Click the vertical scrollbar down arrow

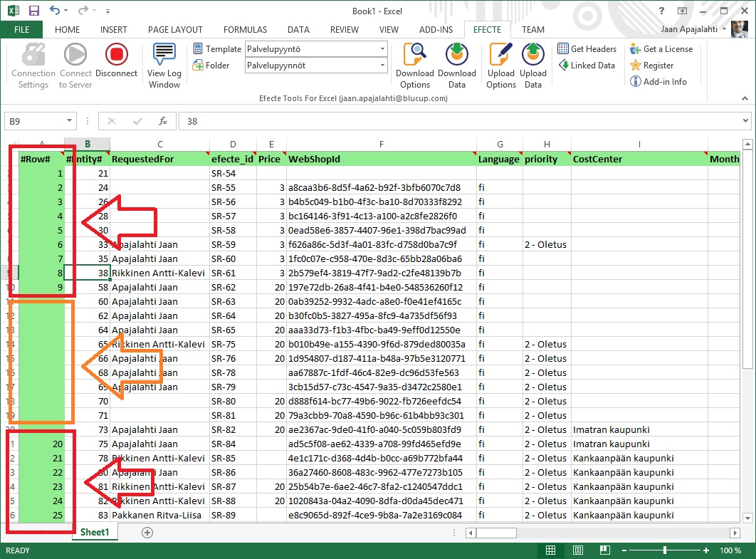coord(747,518)
